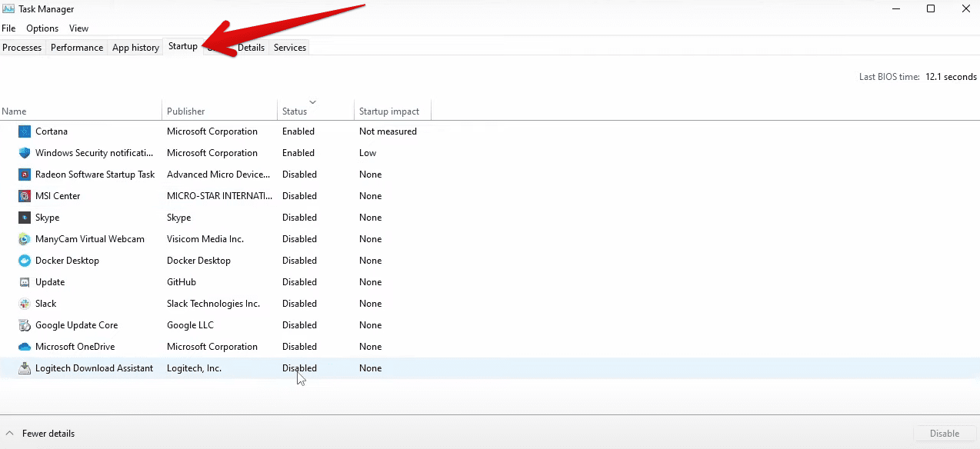This screenshot has height=449, width=980.
Task: Minimize the Task Manager window
Action: pyautogui.click(x=896, y=8)
